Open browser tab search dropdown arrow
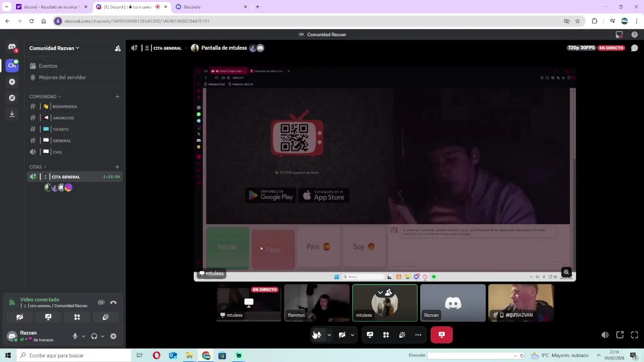The width and height of the screenshot is (644, 362). (x=6, y=7)
